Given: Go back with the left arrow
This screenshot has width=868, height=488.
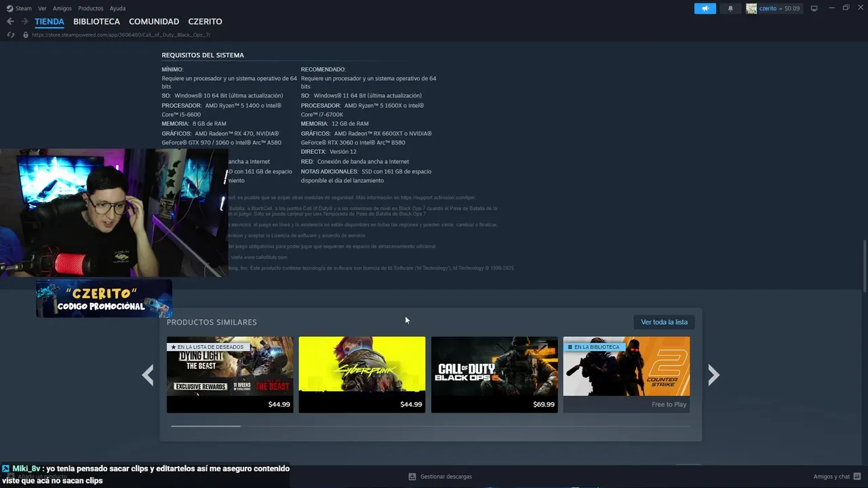Looking at the screenshot, I should (10, 22).
